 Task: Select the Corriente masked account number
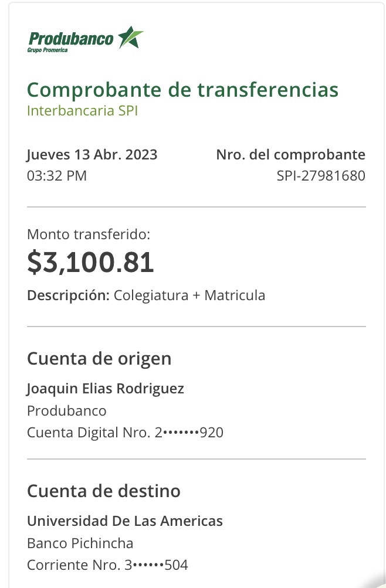(107, 565)
